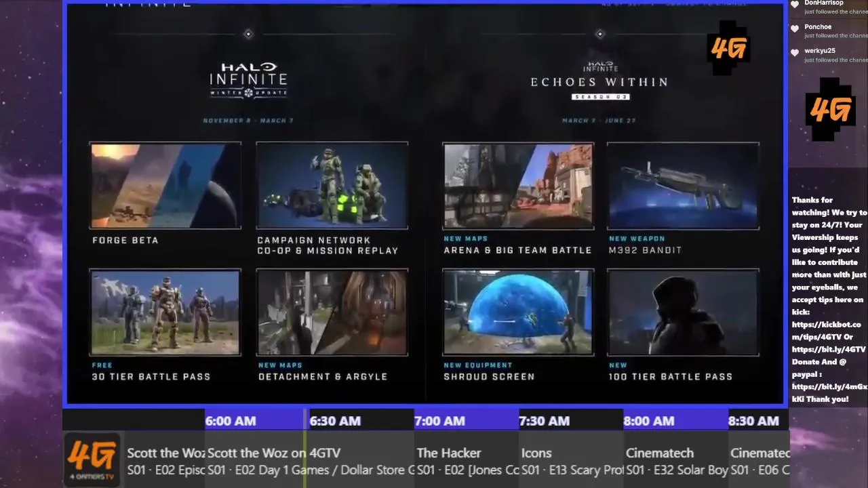The image size is (868, 488).
Task: Click the November 8 - March 7 date range
Action: (248, 121)
